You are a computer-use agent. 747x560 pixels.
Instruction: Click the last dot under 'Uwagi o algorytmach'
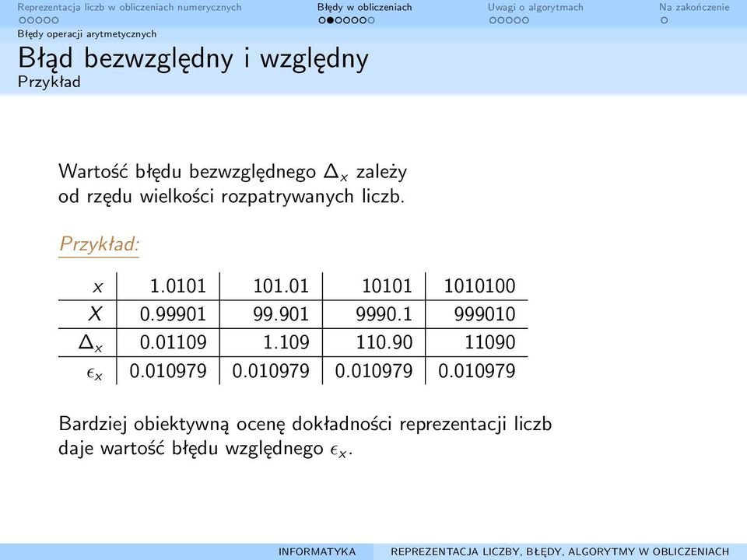pyautogui.click(x=525, y=20)
